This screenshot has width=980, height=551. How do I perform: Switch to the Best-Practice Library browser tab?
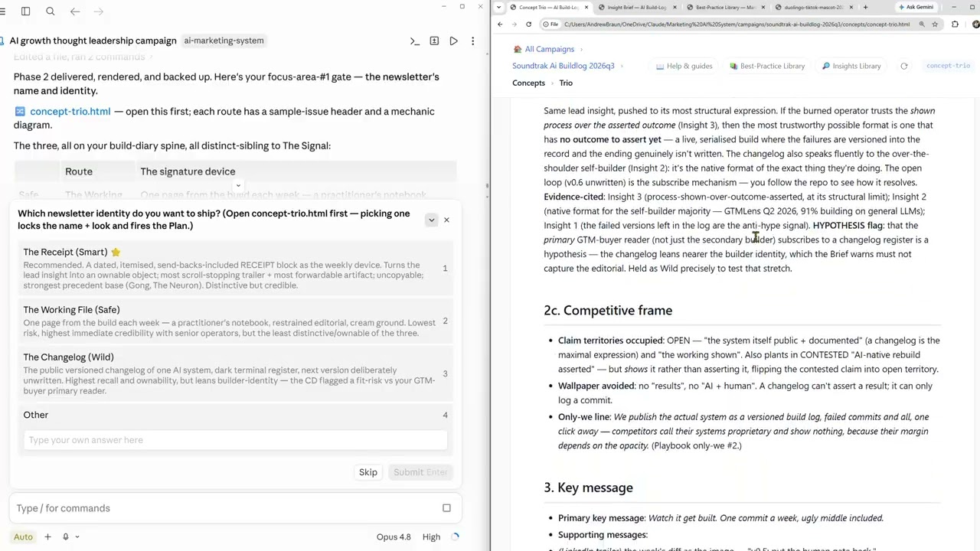point(724,7)
